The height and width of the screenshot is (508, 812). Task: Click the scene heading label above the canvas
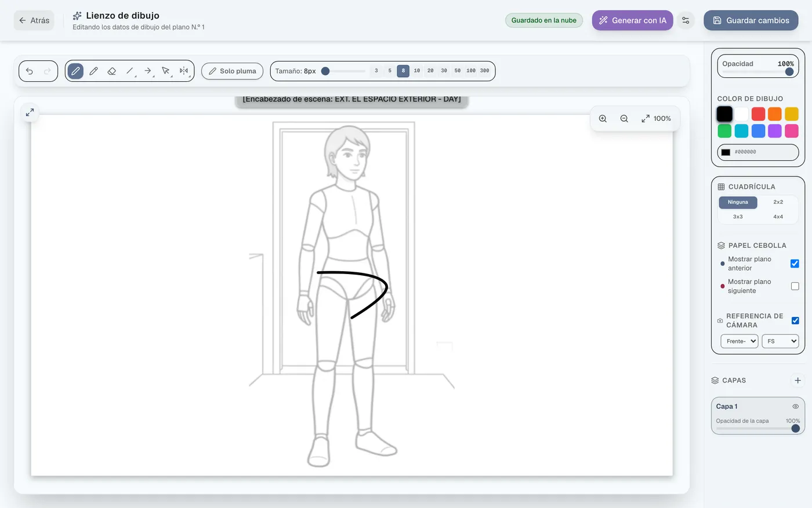coord(351,100)
